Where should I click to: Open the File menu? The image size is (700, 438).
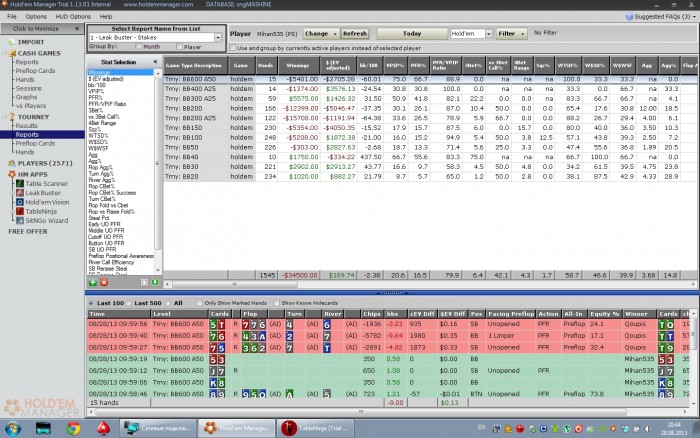pos(12,17)
